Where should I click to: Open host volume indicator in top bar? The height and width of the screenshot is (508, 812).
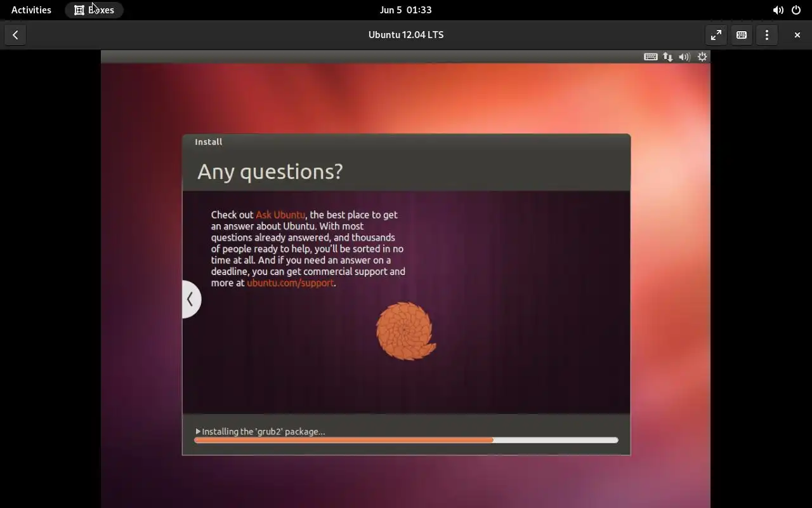tap(778, 10)
